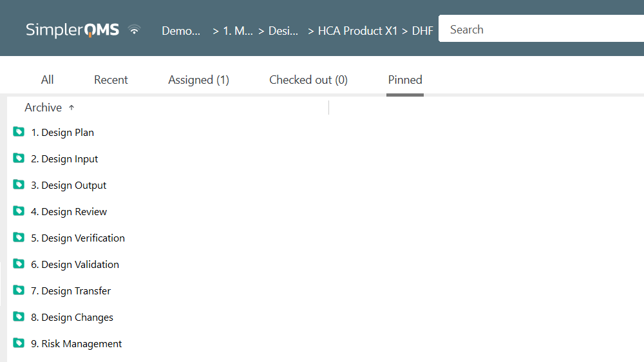Click the Risk Management folder icon

(x=19, y=343)
